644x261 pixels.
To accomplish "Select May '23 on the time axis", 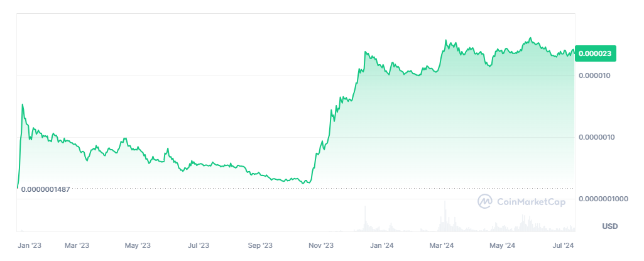I will click(x=138, y=245).
